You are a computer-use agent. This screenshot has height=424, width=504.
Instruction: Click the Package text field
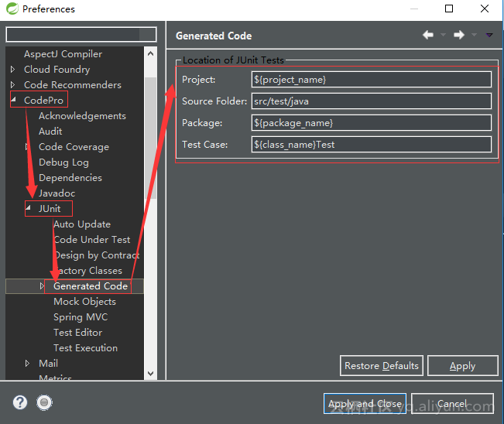pos(372,123)
